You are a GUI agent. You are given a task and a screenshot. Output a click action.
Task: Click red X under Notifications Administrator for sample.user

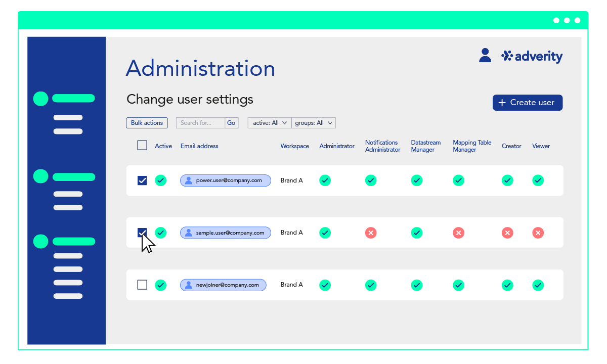pos(371,233)
